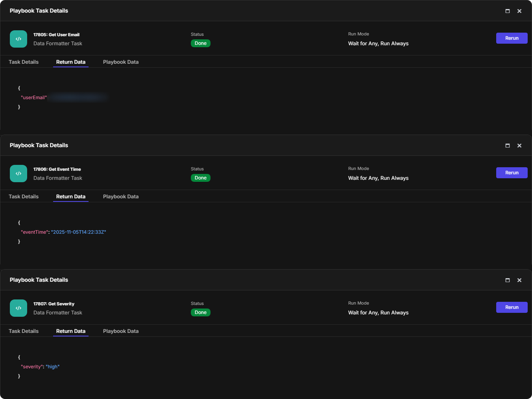532x399 pixels.
Task: Click the Get User Email task code icon
Action: click(x=18, y=39)
